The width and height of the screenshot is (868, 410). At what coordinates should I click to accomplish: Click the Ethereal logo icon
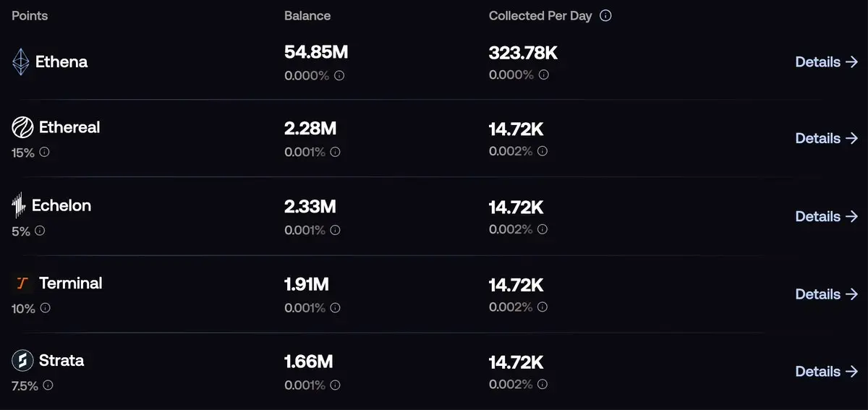pos(22,128)
